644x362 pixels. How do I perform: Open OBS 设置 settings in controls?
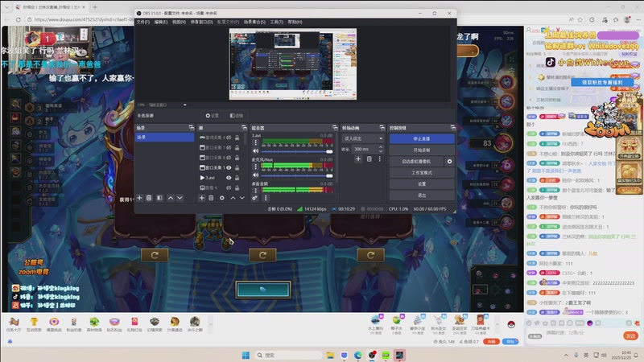tap(422, 184)
